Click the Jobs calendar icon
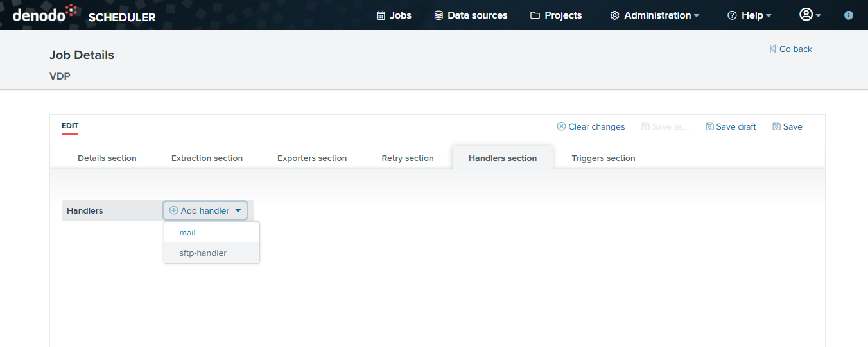Viewport: 868px width, 347px height. coord(381,15)
